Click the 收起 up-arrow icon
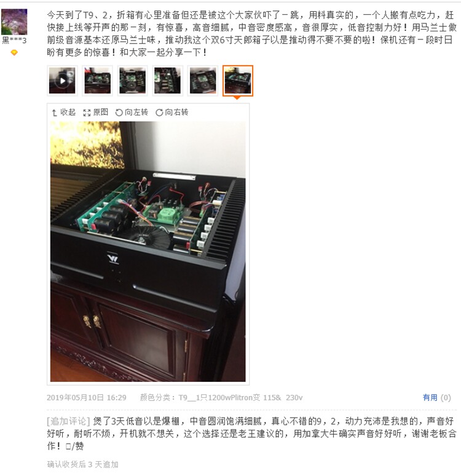This screenshot has width=461, height=476. pos(54,113)
